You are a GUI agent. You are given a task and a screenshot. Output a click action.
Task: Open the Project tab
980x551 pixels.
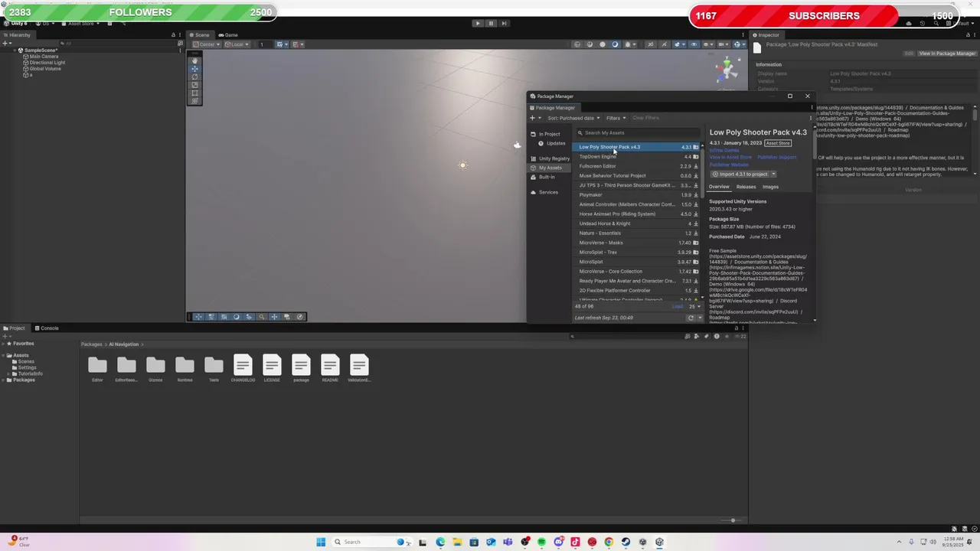tap(14, 328)
